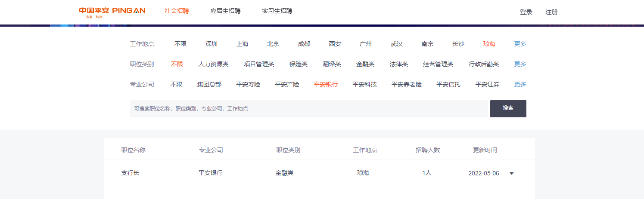The height and width of the screenshot is (199, 644).
Task: Click 金融类 cell in results table
Action: pos(285,173)
